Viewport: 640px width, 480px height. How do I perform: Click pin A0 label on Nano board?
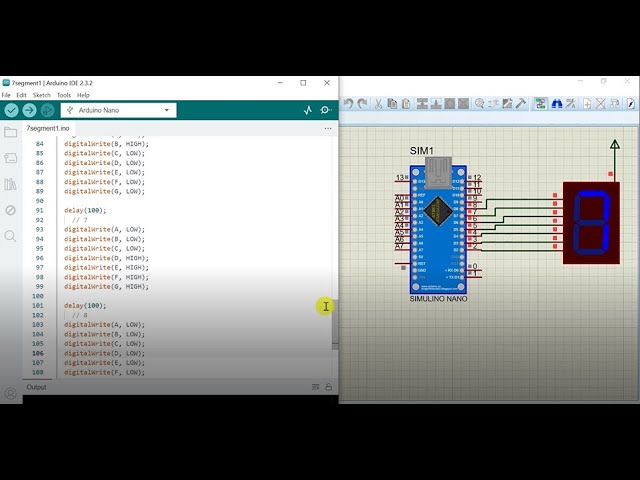(x=399, y=198)
